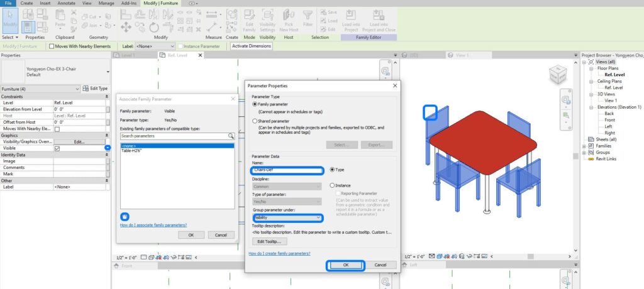Expand the Families node in Project Browser
This screenshot has width=644, height=289.
(x=584, y=146)
